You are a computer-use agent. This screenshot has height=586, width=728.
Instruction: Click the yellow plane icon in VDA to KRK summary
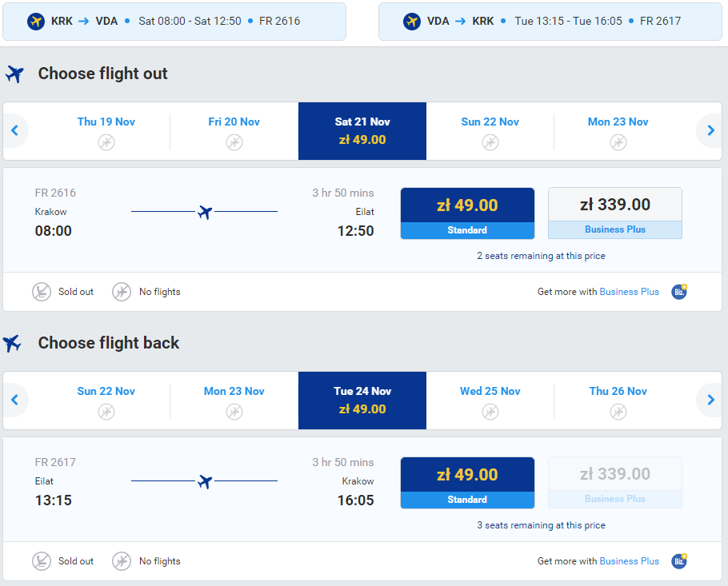click(412, 21)
